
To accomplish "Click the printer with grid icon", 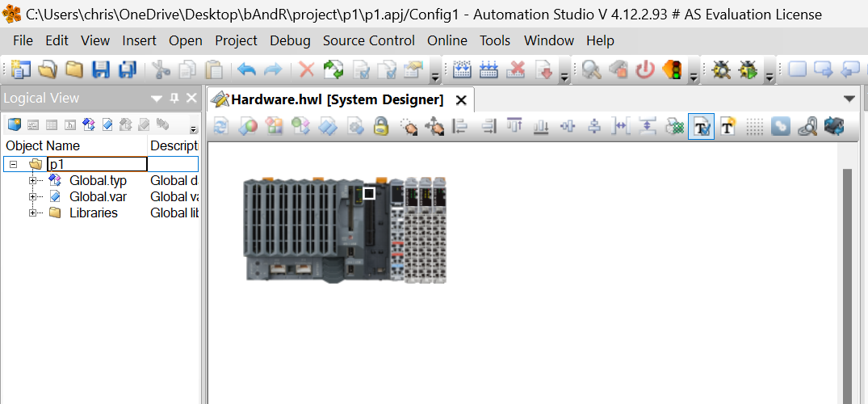I will tap(674, 126).
